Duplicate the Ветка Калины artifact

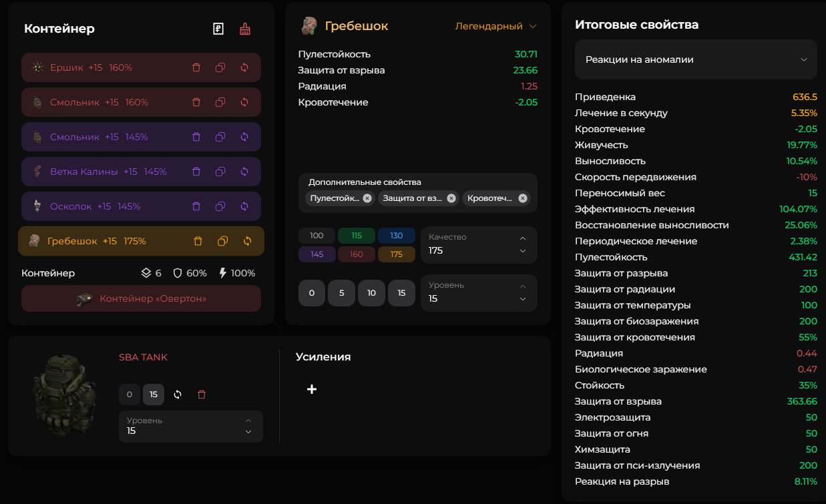220,172
